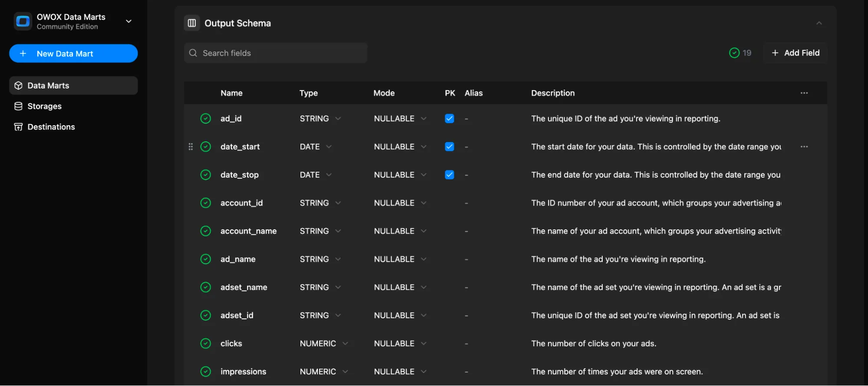
Task: Collapse the Output Schema section
Action: 819,23
